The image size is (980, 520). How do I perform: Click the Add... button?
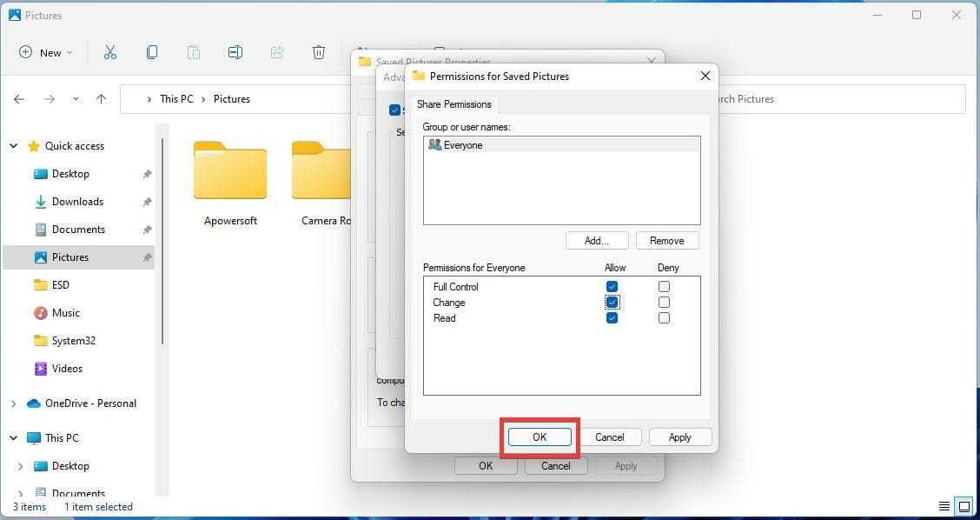coord(596,241)
